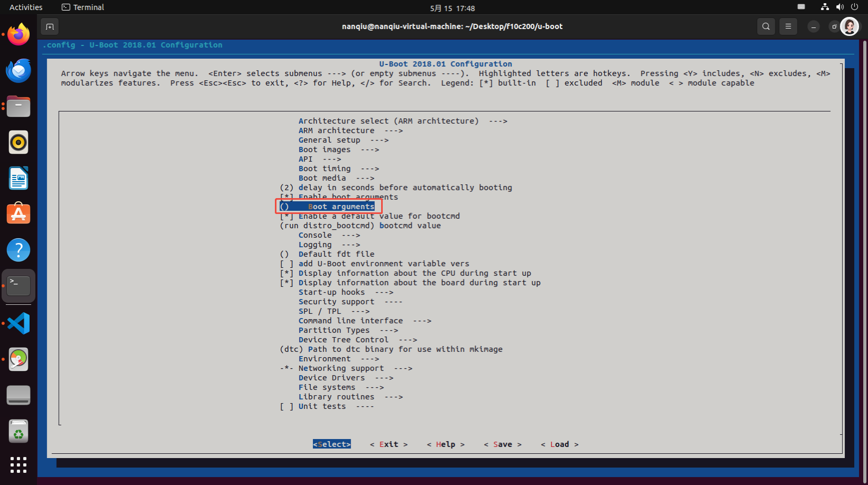
Task: Select Path to dtc binary entry
Action: [391, 349]
